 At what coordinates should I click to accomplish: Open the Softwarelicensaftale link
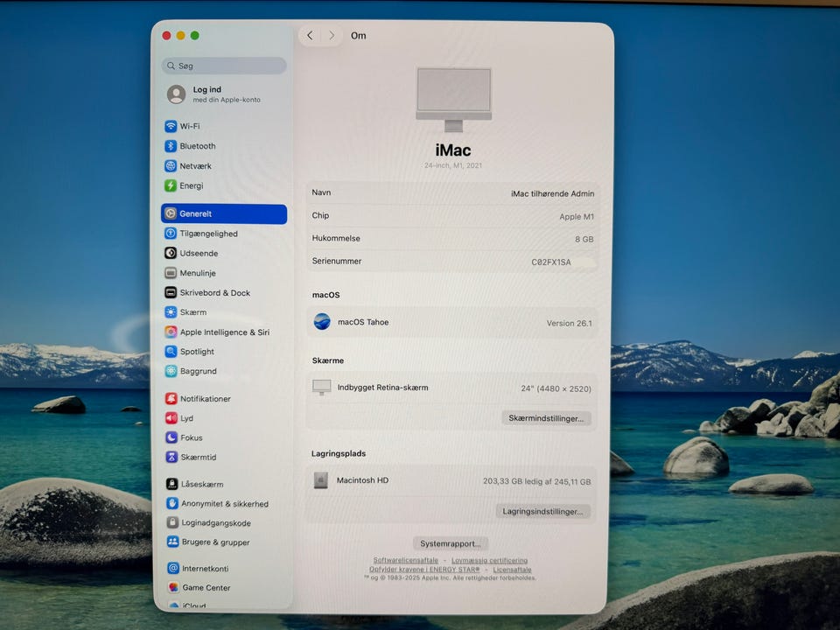click(405, 560)
